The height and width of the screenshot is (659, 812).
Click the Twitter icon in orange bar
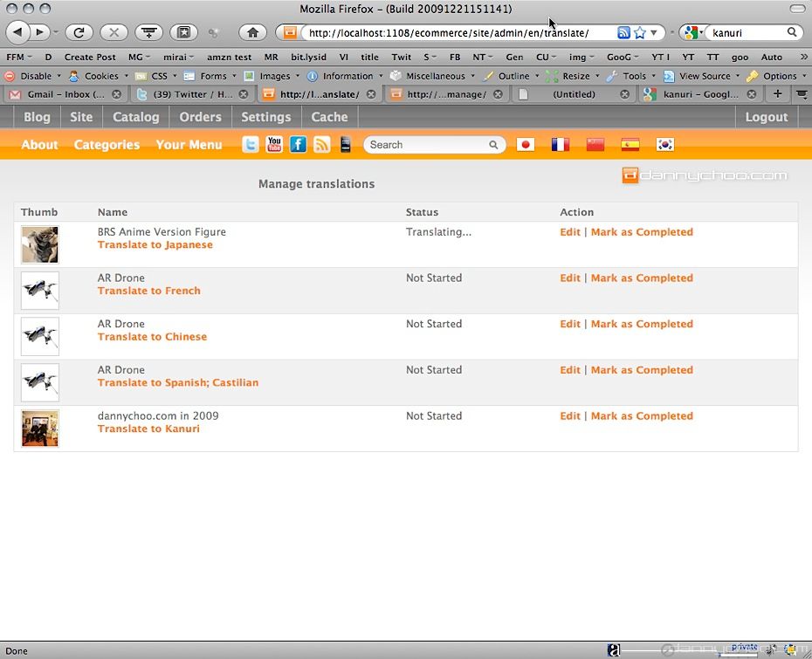(x=250, y=145)
